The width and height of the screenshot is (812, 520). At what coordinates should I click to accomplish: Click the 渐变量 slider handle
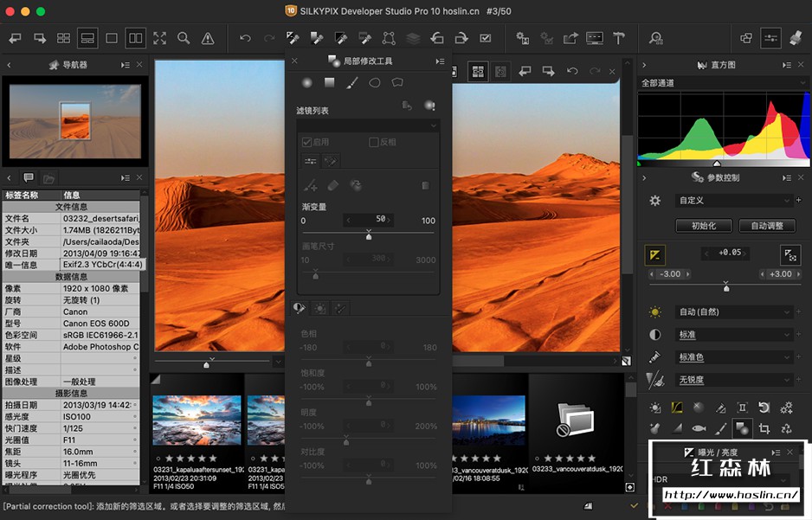pos(369,235)
